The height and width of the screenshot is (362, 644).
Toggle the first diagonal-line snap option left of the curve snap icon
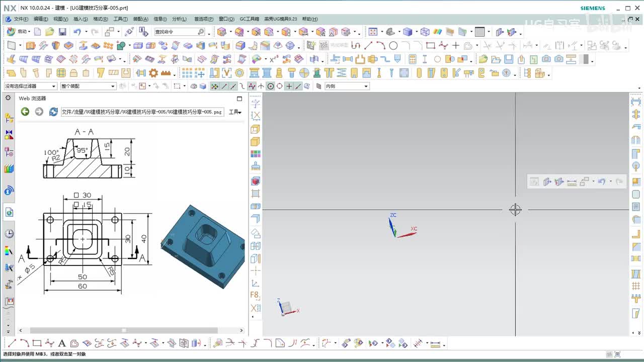(224, 86)
